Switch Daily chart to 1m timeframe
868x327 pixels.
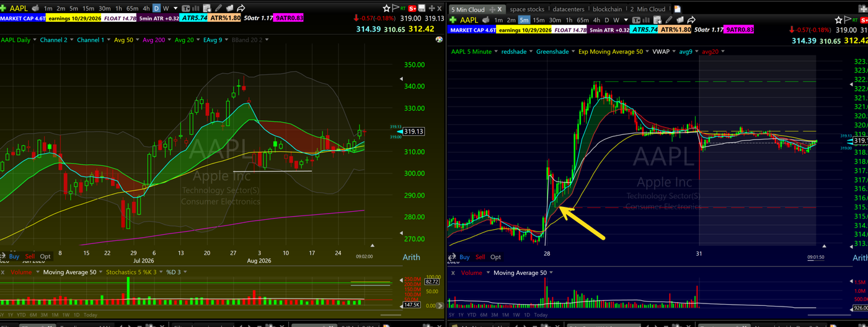(48, 9)
